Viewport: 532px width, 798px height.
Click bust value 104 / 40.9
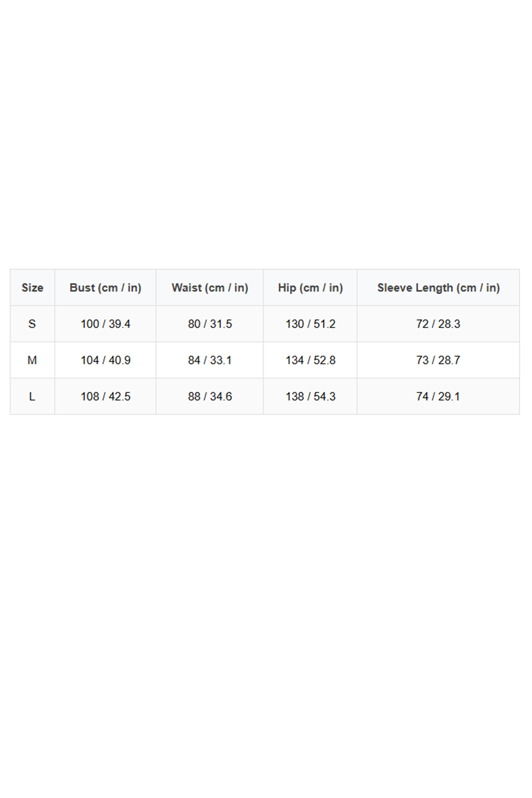pyautogui.click(x=105, y=360)
